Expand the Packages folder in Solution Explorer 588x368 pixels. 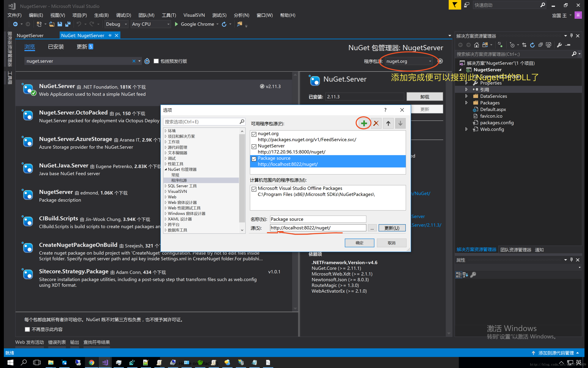(466, 103)
